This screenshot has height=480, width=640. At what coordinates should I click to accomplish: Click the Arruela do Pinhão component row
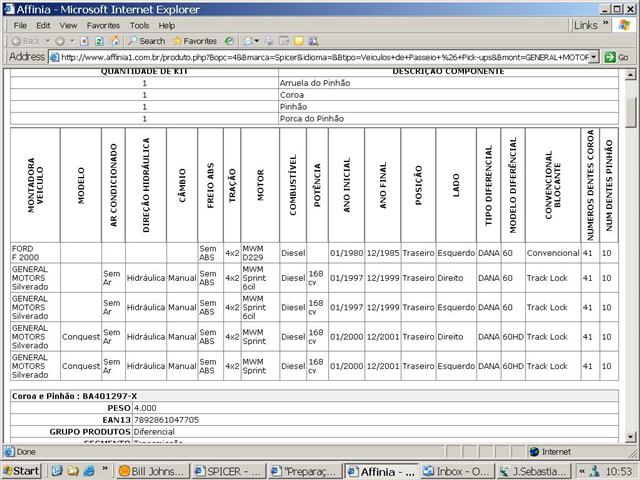click(314, 83)
